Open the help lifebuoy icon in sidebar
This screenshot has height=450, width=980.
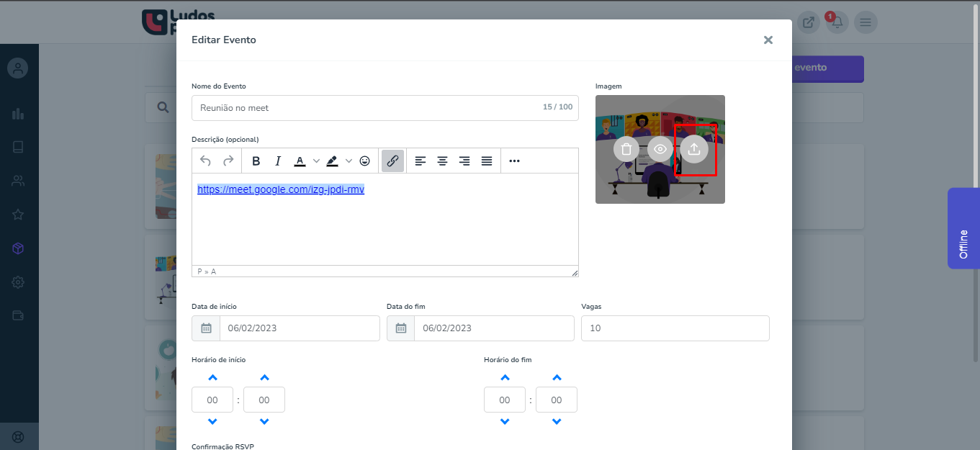click(19, 436)
